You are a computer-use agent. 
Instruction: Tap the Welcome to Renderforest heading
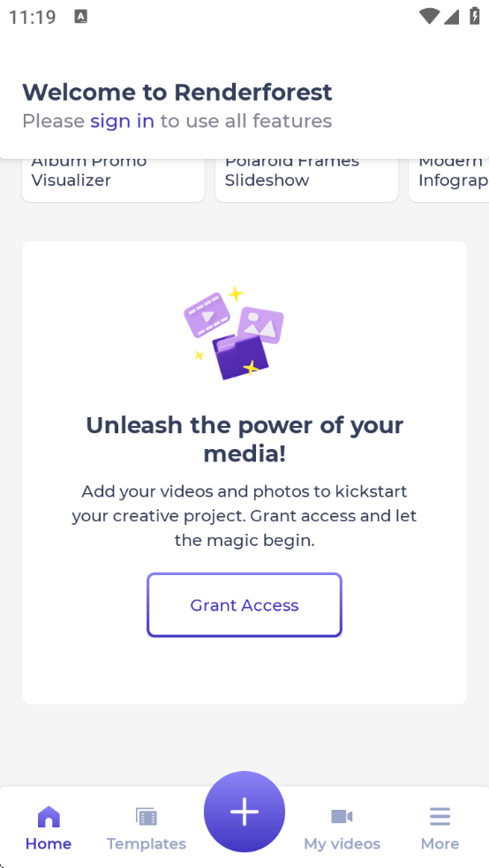[x=177, y=92]
